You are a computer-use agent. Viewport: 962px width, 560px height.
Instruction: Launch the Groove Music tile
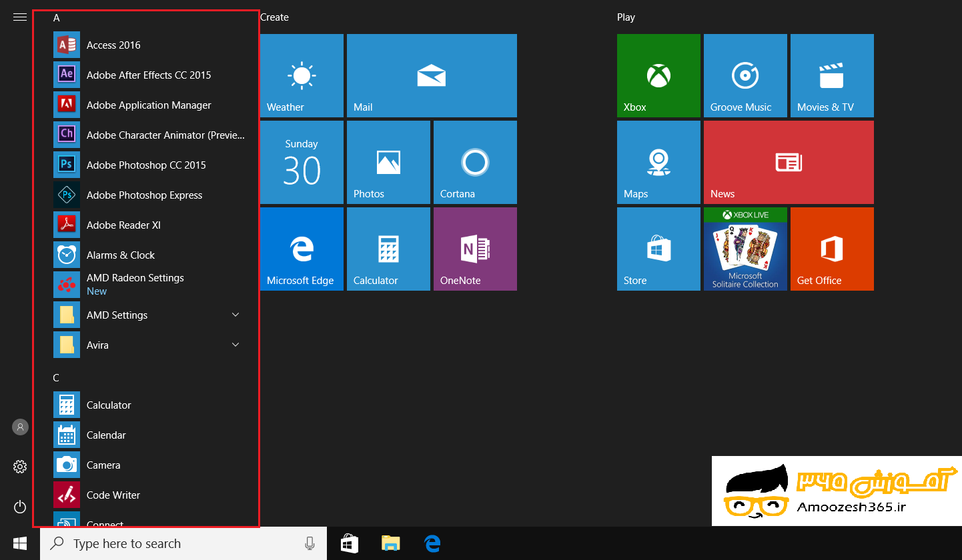click(745, 76)
